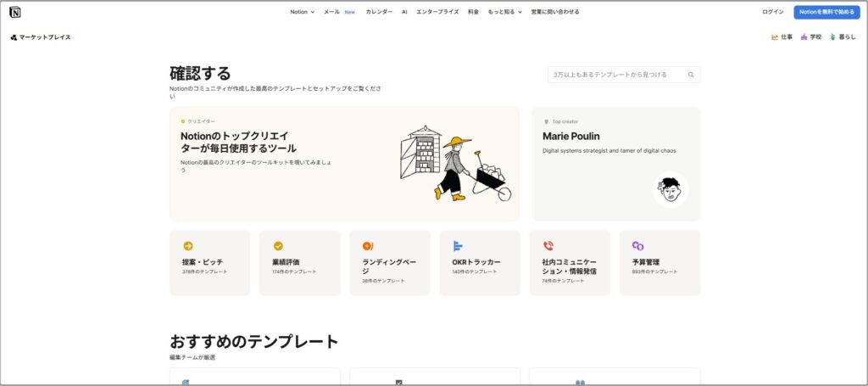Click the 'Top creator' label text
Image resolution: width=868 pixels, height=386 pixels.
click(565, 121)
